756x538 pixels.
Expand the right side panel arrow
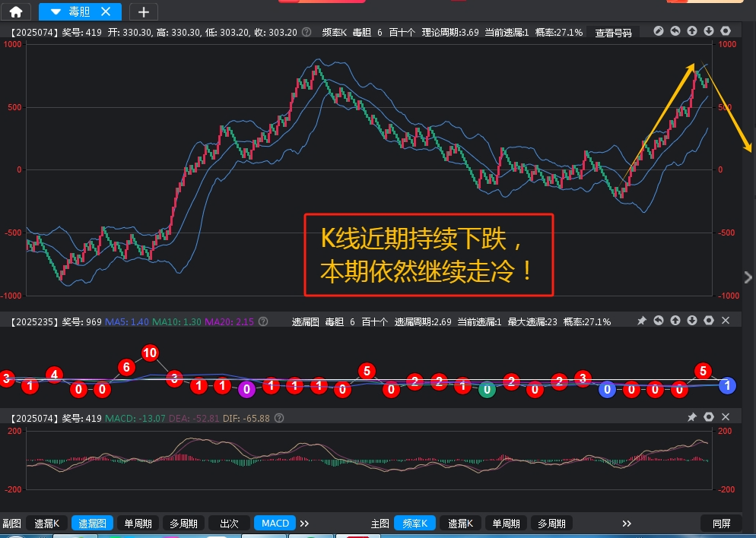coord(748,277)
